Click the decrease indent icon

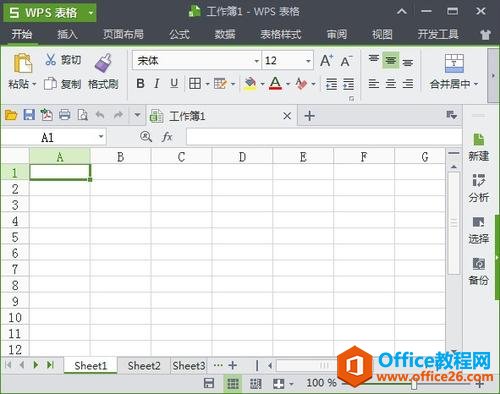(331, 84)
